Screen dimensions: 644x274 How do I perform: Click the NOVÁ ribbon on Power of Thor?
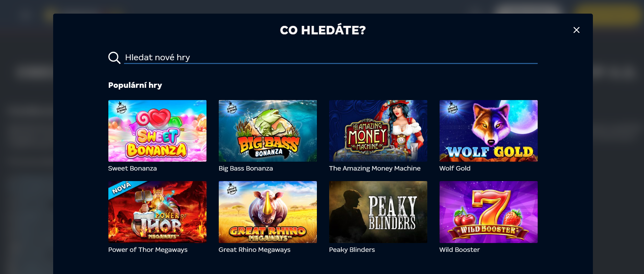click(121, 188)
